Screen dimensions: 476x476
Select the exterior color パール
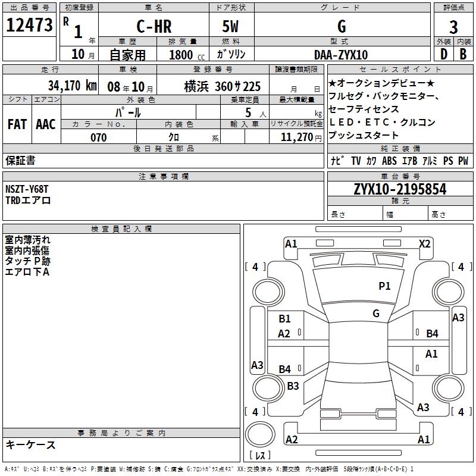tap(128, 113)
